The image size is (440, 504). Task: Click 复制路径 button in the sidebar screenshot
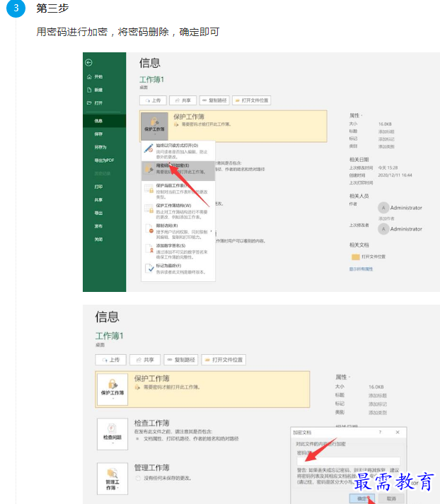214,100
